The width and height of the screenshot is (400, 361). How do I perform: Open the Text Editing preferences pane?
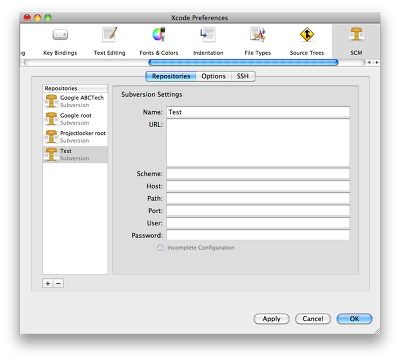coord(109,42)
